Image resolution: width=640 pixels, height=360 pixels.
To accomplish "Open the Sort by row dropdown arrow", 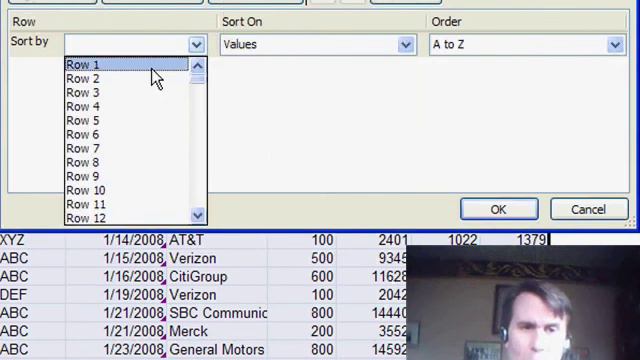I will click(196, 44).
